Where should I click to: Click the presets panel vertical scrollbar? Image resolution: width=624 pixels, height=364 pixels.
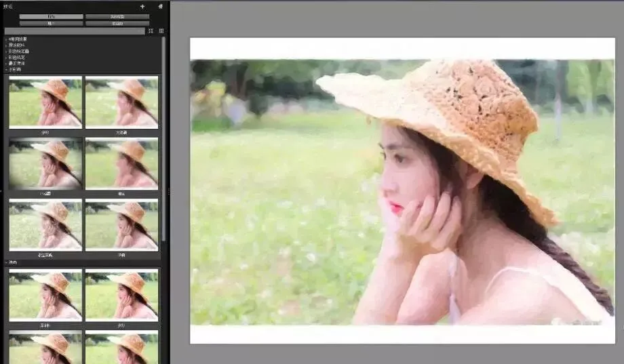pos(163,139)
